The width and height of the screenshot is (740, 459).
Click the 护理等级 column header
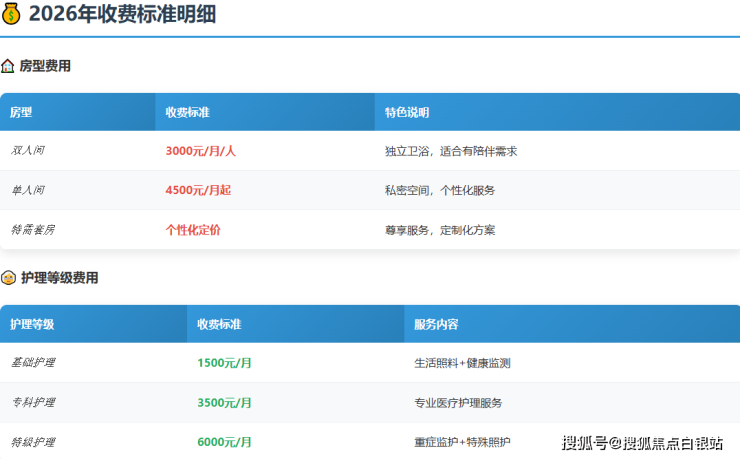pos(32,324)
